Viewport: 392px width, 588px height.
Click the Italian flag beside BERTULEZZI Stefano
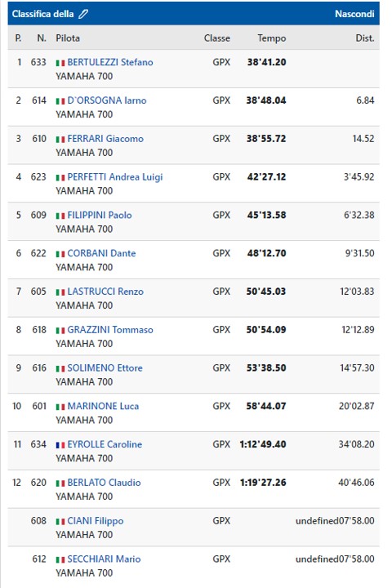click(x=60, y=63)
